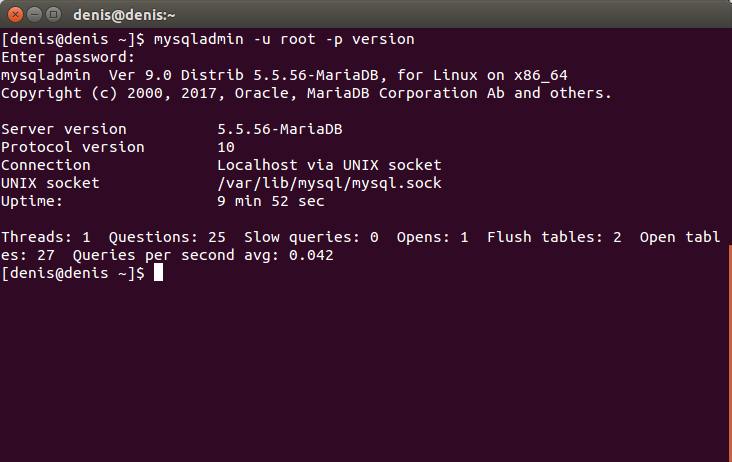732x462 pixels.
Task: Click the Queries per second avg value
Action: [311, 255]
